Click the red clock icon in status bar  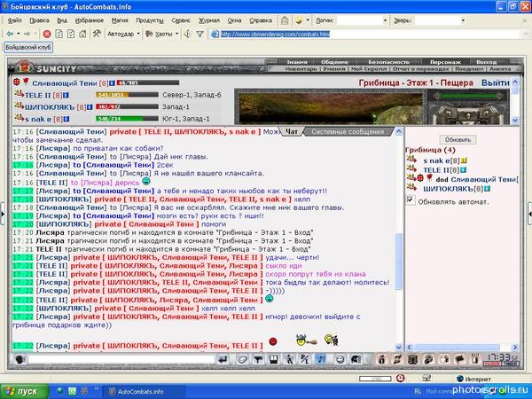(401, 378)
